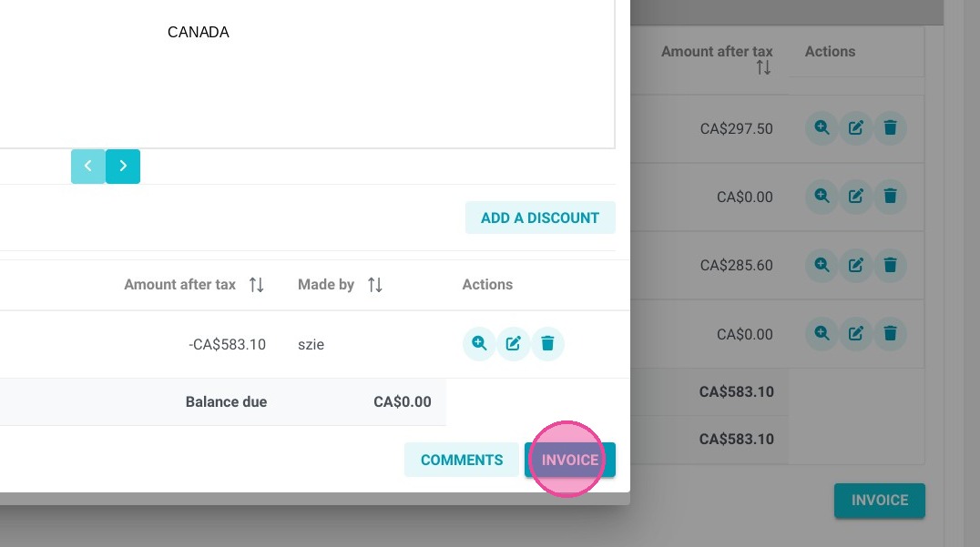Delete the -CA$583.10 payment row
The width and height of the screenshot is (980, 547).
(547, 343)
